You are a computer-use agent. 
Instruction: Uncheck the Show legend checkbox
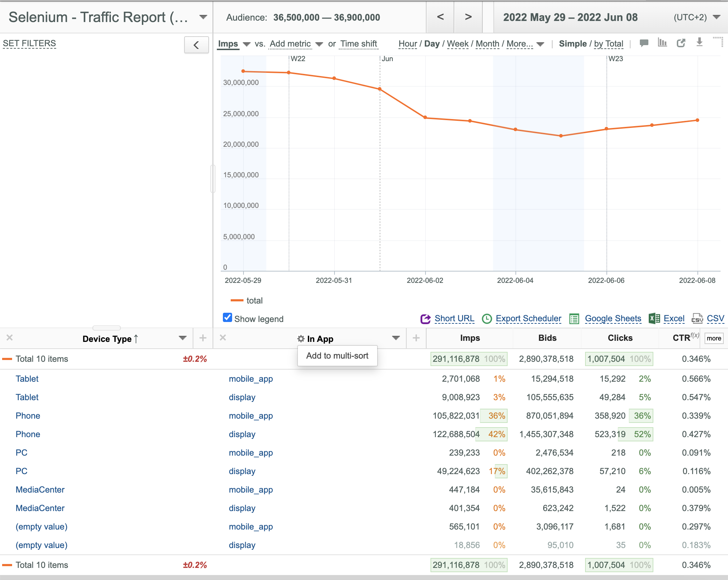(x=227, y=317)
